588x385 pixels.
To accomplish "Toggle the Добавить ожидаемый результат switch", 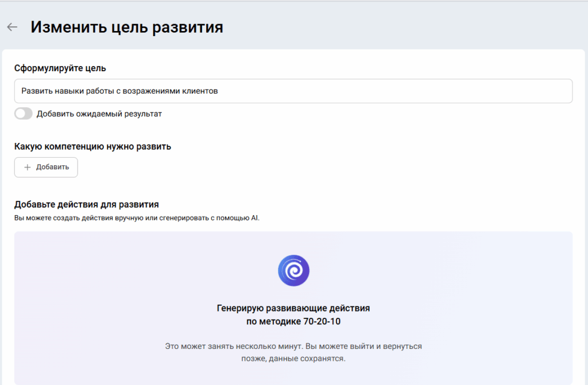I will [24, 114].
